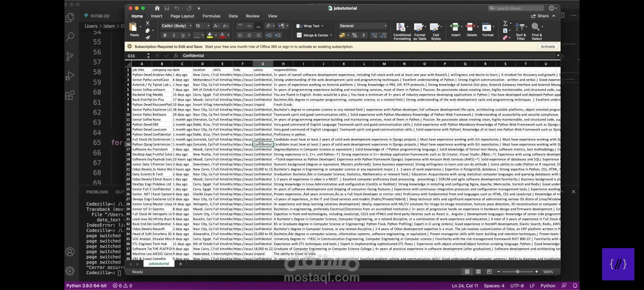Toggle Wrap Text

310,26
